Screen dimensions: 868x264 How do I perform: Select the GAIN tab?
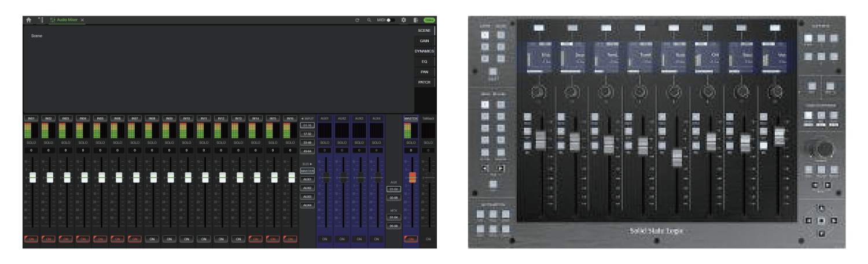pos(424,40)
